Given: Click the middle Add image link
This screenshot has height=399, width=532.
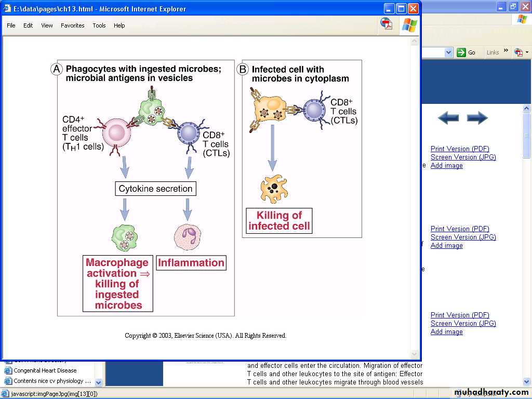Looking at the screenshot, I should (x=446, y=245).
